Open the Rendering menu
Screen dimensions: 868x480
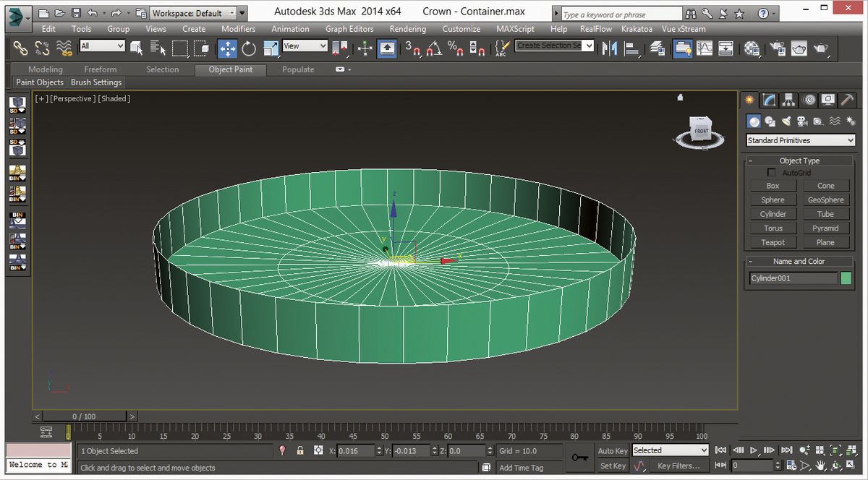[407, 29]
